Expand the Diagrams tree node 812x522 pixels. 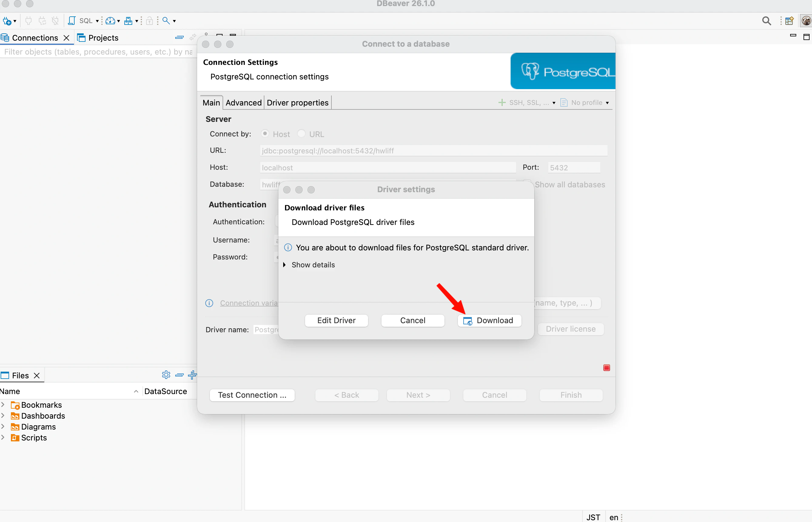[x=3, y=427]
